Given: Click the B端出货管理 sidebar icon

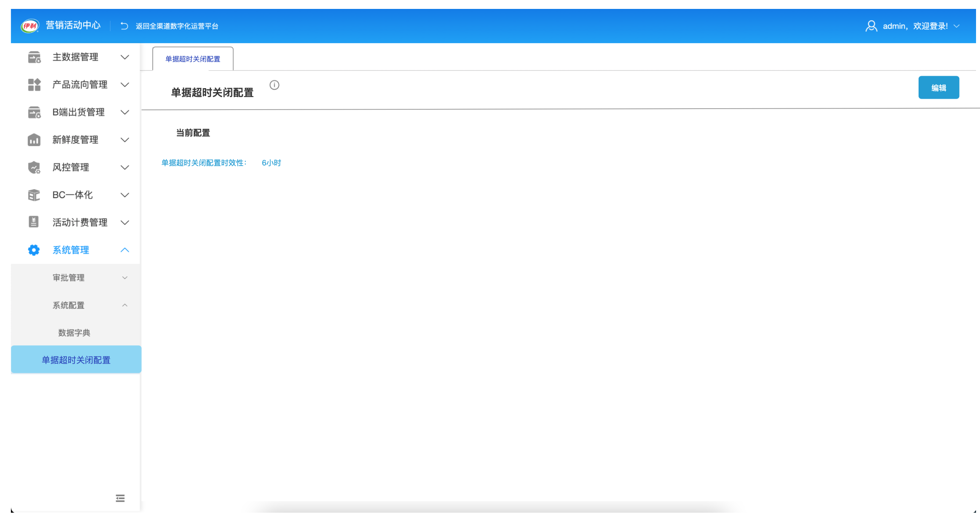Looking at the screenshot, I should click(x=34, y=112).
